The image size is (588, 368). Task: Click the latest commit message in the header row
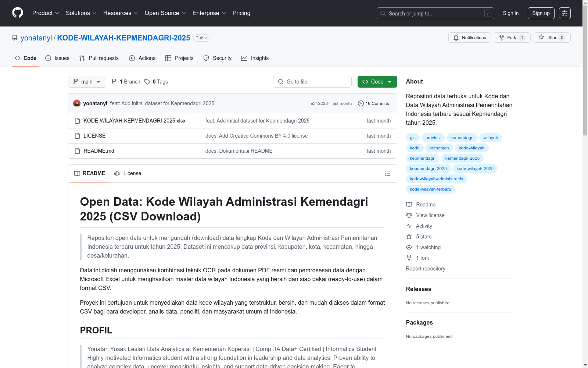click(162, 103)
